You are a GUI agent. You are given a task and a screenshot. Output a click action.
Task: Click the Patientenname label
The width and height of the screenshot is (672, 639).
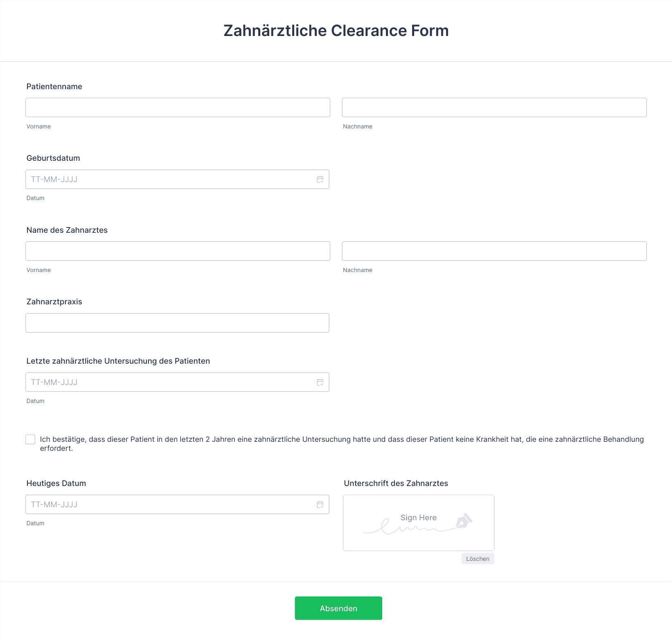pos(54,86)
